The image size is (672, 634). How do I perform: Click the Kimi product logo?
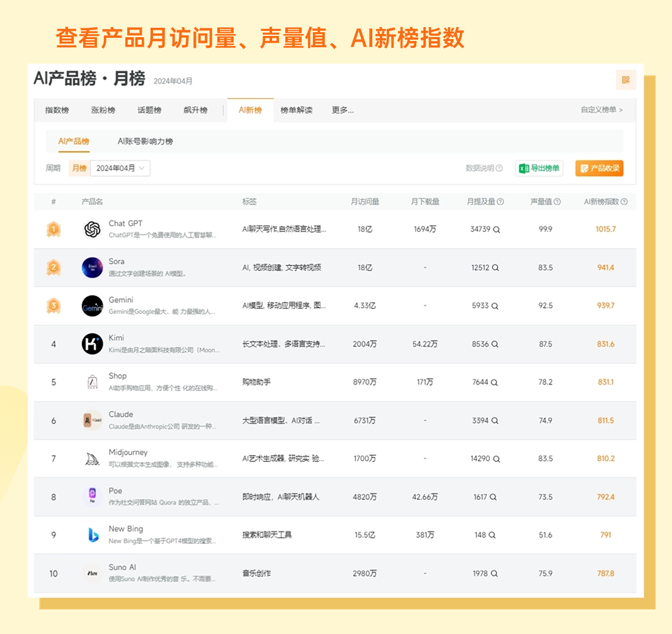click(x=92, y=344)
